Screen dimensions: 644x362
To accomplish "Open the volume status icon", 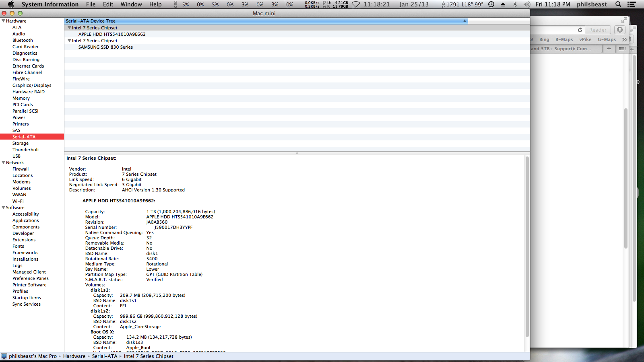I will [526, 4].
